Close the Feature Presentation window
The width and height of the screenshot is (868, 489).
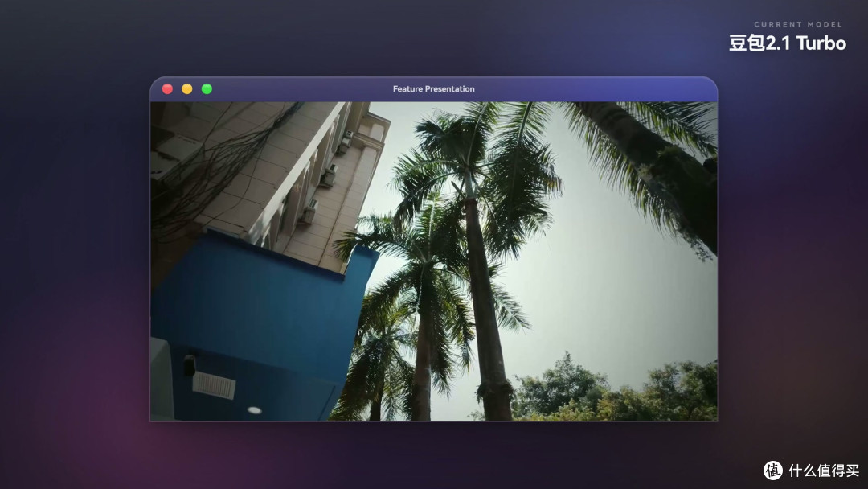[x=167, y=88]
